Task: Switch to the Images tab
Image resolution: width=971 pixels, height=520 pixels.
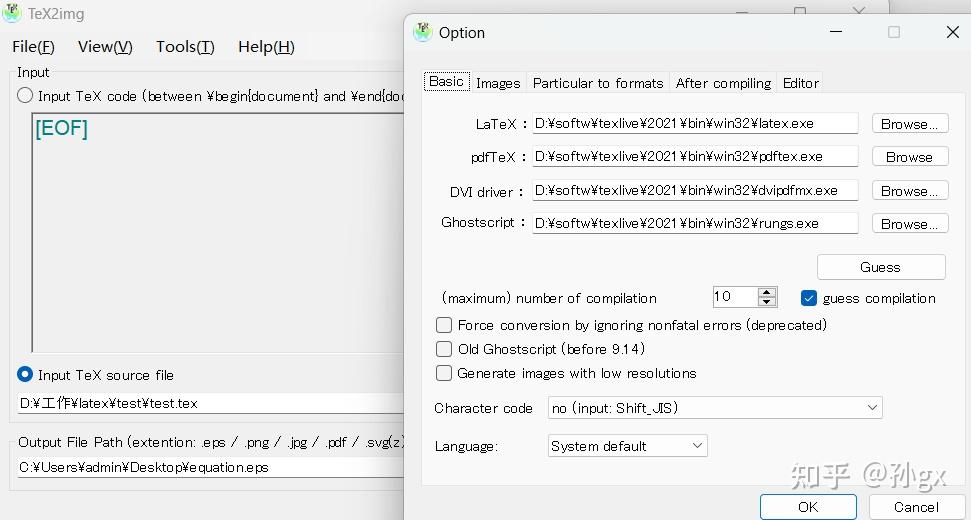Action: [498, 83]
